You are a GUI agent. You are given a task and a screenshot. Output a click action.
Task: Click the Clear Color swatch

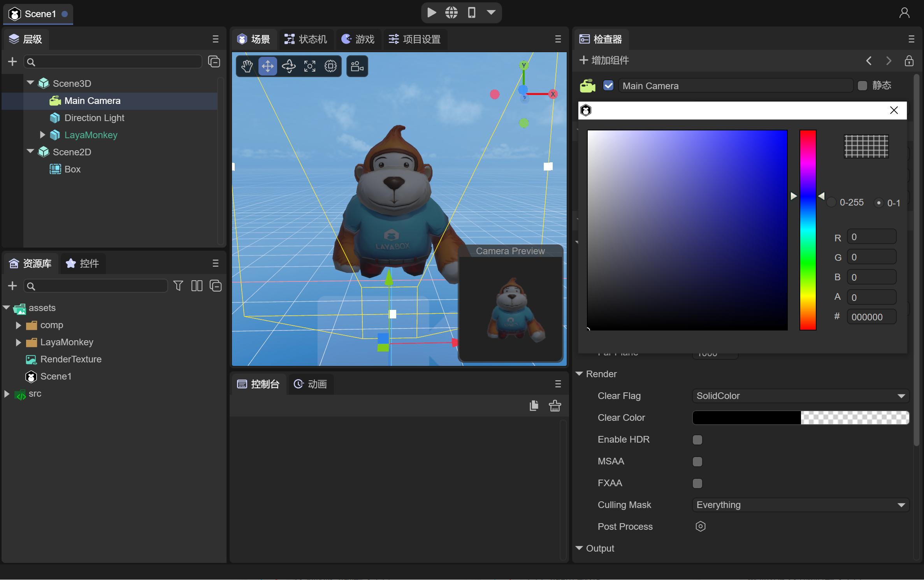pos(800,418)
